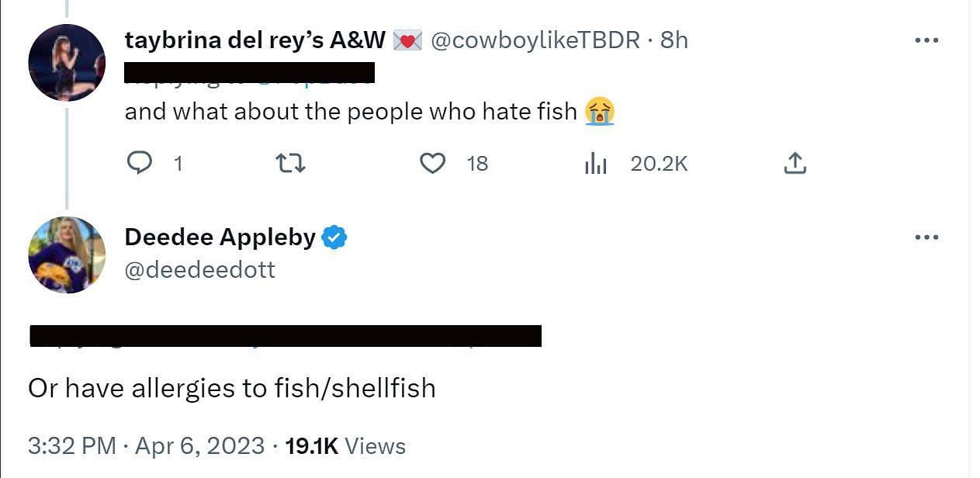Image resolution: width=980 pixels, height=478 pixels.
Task: Click the reply icon on taybrina's tweet
Action: click(x=139, y=163)
